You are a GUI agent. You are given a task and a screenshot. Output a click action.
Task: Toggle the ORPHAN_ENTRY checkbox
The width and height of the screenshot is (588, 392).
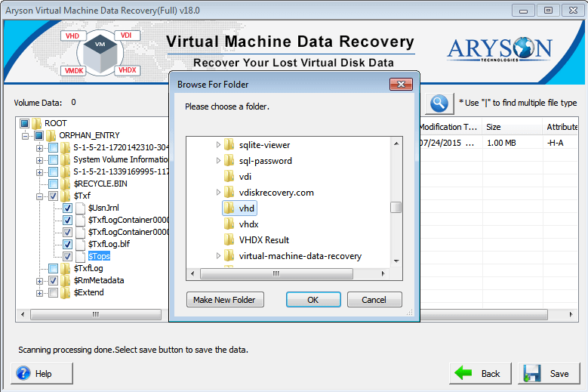click(39, 135)
